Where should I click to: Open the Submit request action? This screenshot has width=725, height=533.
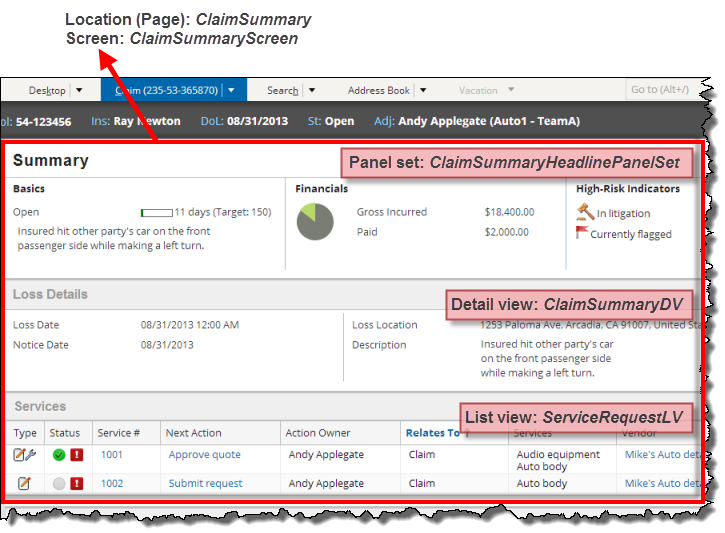(205, 483)
